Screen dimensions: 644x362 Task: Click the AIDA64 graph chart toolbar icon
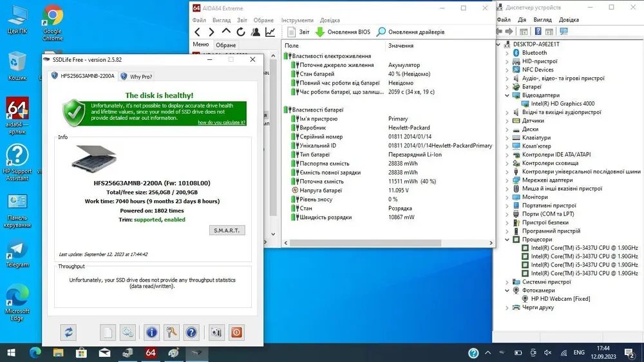point(270,32)
